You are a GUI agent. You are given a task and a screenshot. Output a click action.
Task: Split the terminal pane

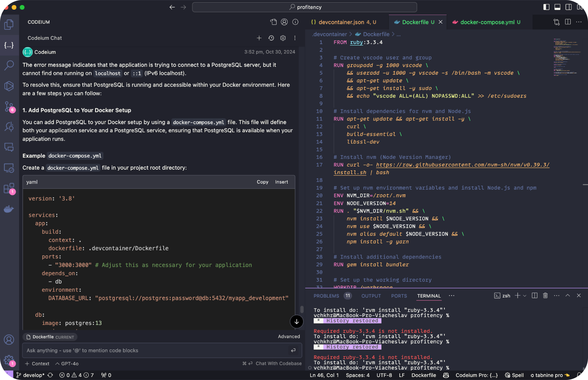pos(534,296)
